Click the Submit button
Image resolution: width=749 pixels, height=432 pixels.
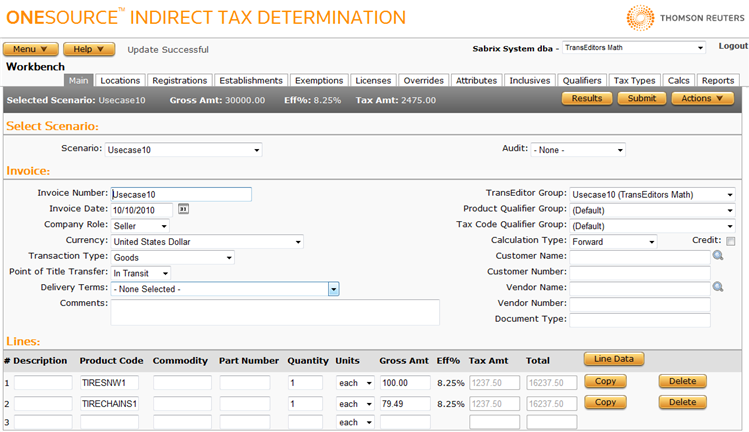(x=641, y=98)
